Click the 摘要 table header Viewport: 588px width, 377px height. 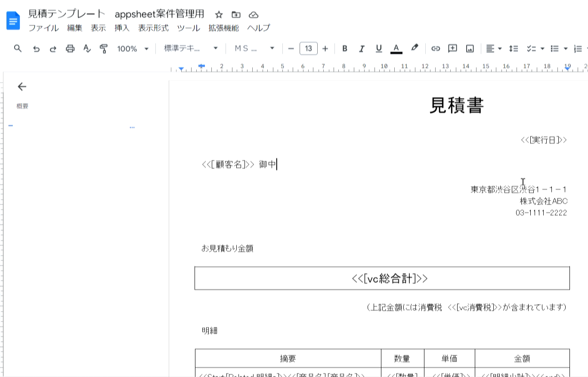pyautogui.click(x=288, y=358)
